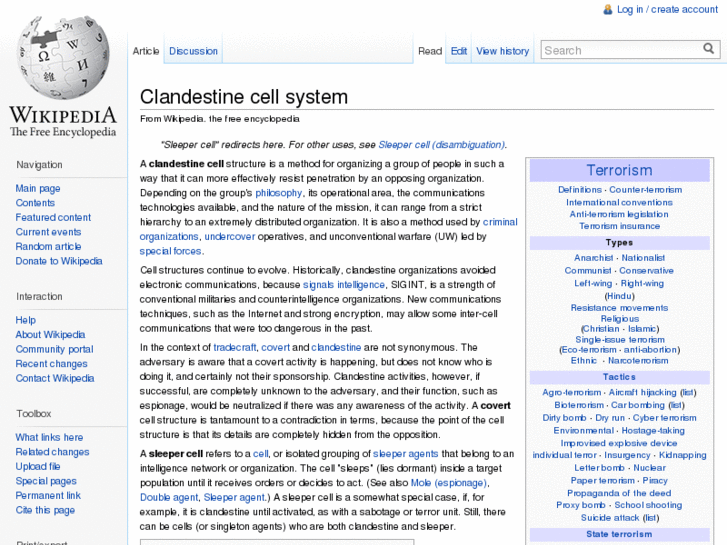
Task: Open Propaganda of the deed link
Action: coord(619,493)
